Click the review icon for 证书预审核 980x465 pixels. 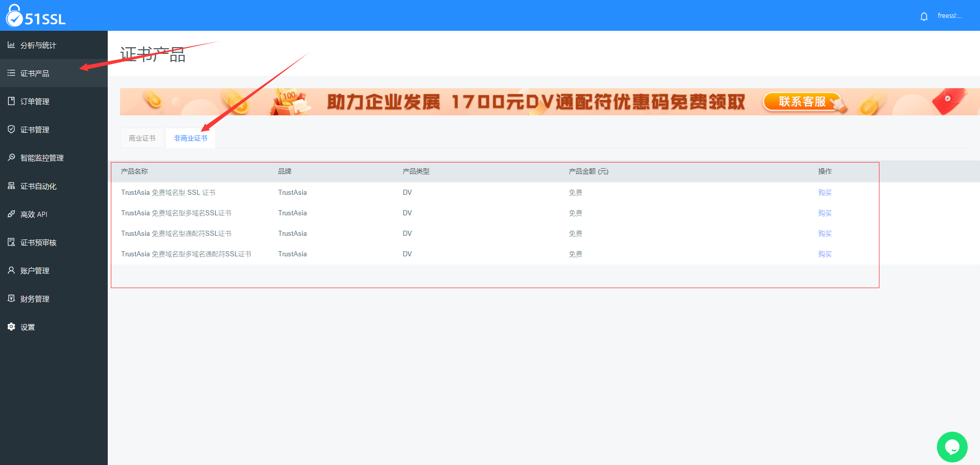[x=11, y=242]
